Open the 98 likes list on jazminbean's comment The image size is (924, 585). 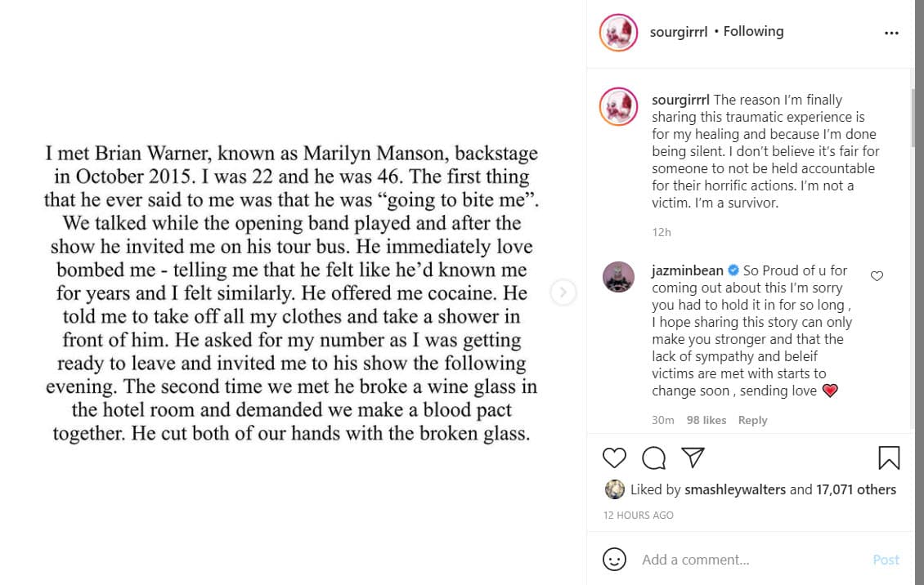pos(706,419)
